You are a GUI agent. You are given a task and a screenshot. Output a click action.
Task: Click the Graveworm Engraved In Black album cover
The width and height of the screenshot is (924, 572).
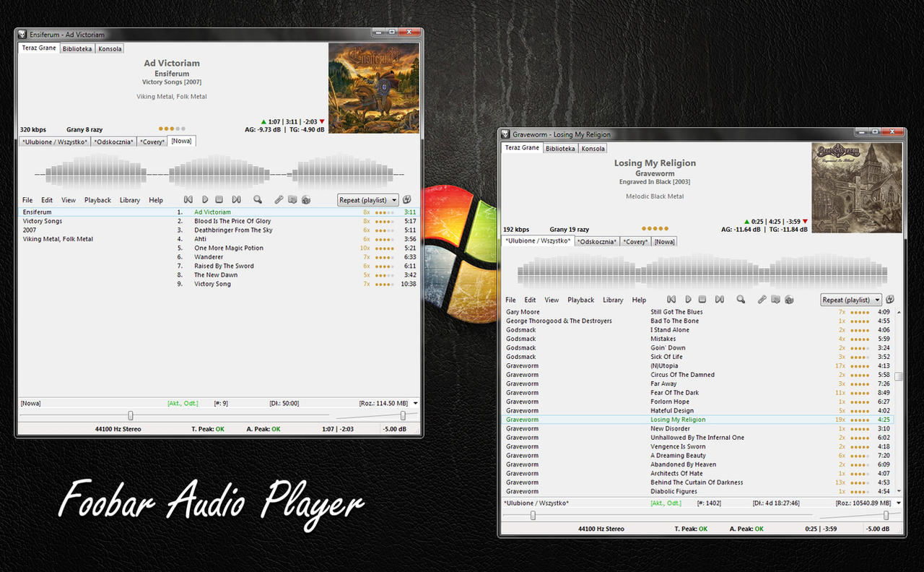tap(857, 188)
